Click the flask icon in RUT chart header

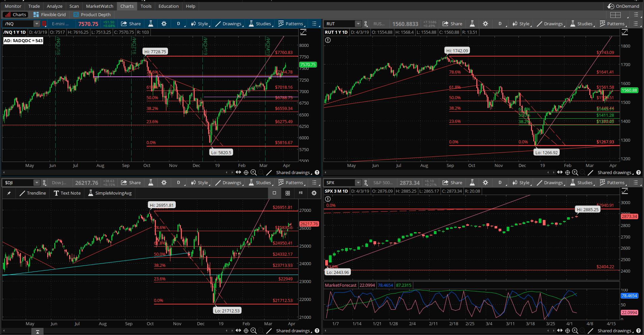click(x=472, y=24)
